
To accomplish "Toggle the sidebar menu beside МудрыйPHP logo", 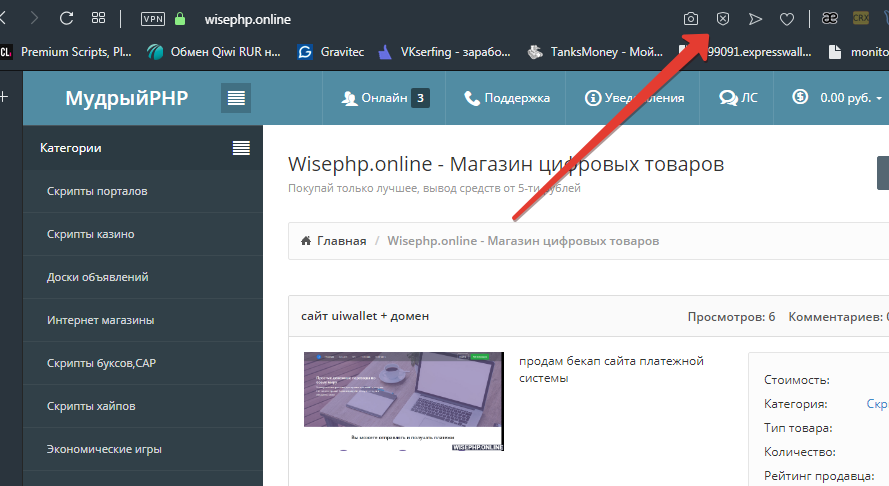I will pyautogui.click(x=236, y=98).
